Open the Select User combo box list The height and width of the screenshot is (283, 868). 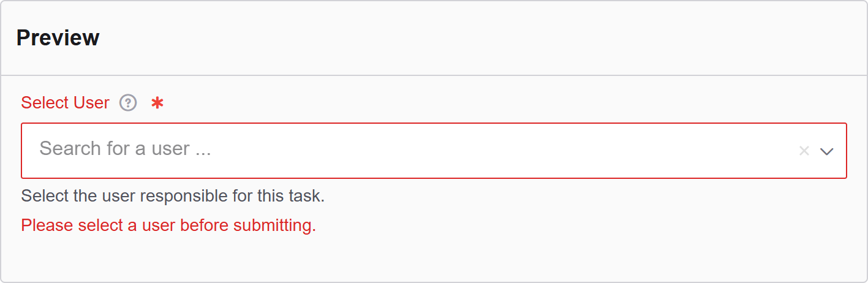click(x=826, y=151)
